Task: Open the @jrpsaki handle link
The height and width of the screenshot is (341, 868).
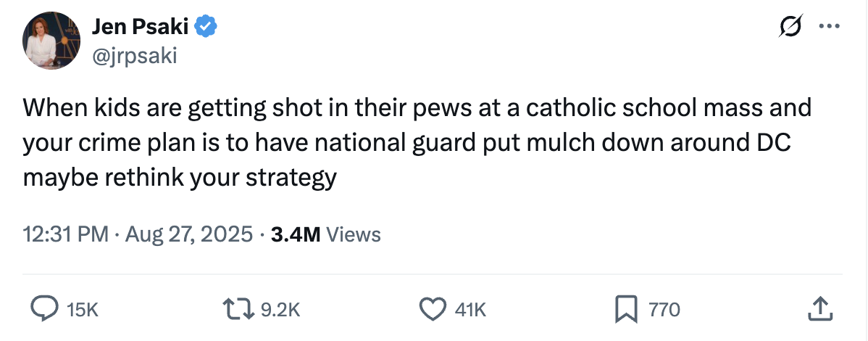Action: point(134,55)
